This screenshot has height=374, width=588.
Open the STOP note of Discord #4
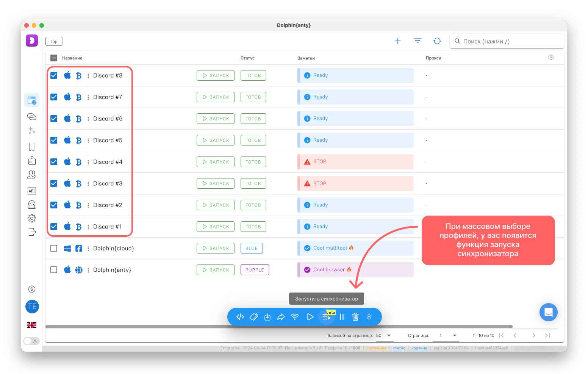pos(355,162)
